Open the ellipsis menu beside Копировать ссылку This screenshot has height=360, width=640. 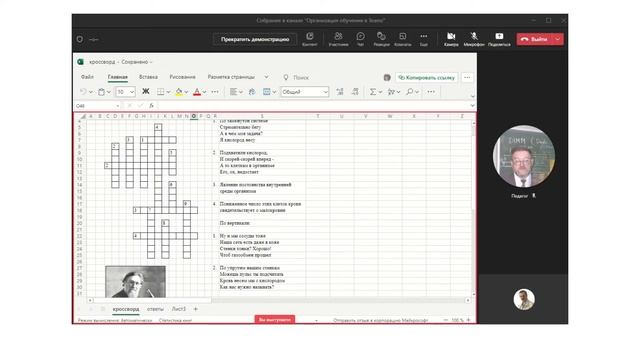[467, 78]
